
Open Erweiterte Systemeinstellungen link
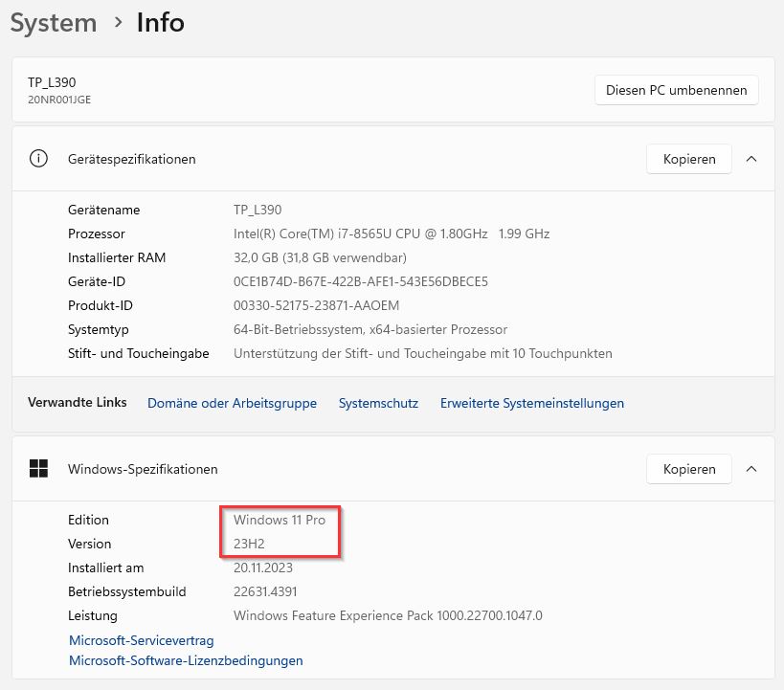point(532,403)
